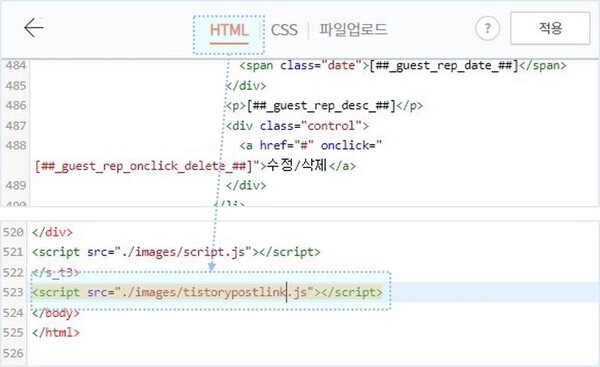Click the </s_t3> closing tag
Image resolution: width=600 pixels, height=367 pixels.
point(56,272)
